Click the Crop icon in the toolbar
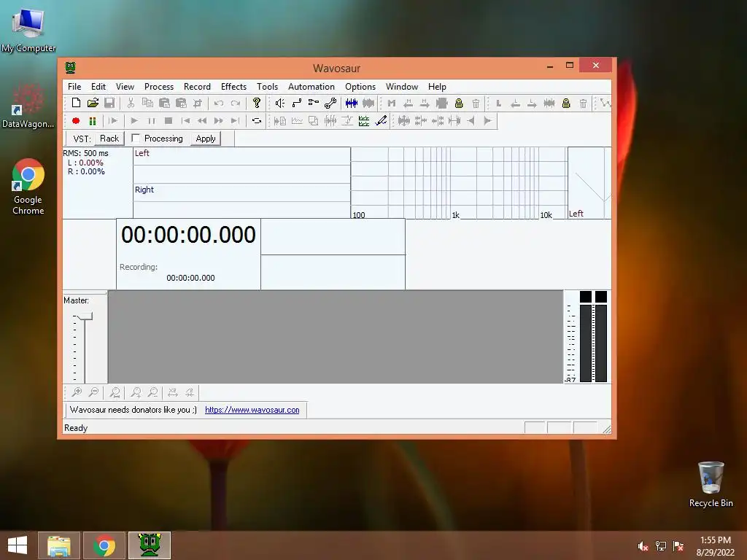747x560 pixels. 197,103
